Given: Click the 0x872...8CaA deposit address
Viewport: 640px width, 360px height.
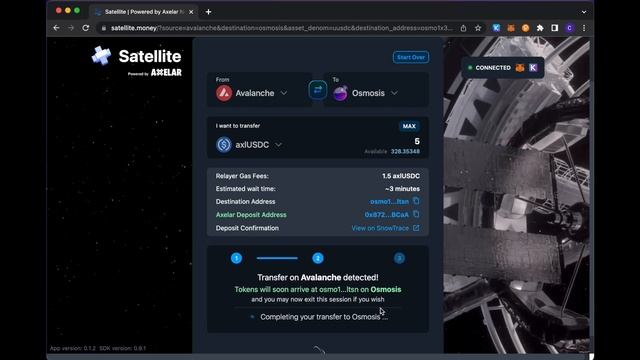Looking at the screenshot, I should (x=387, y=214).
